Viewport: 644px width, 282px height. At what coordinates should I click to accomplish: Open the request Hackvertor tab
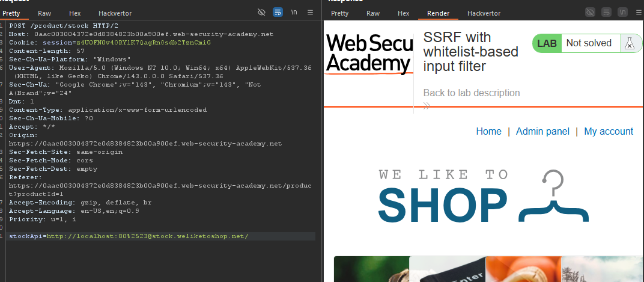tap(115, 13)
